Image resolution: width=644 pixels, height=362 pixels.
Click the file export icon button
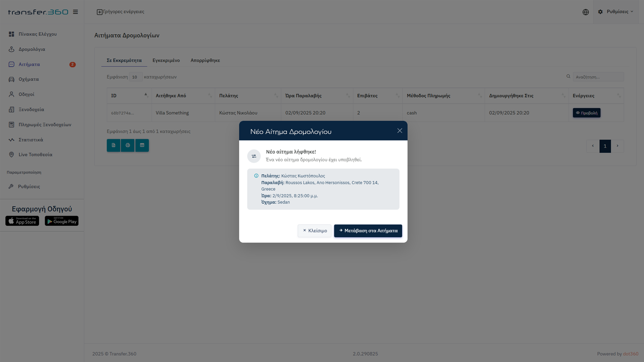coord(114,145)
